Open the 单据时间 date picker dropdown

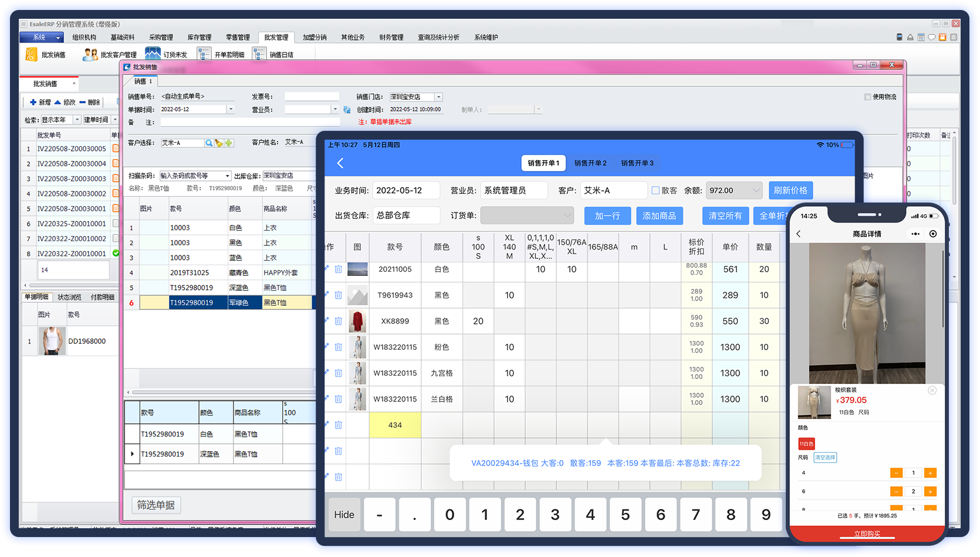tap(231, 109)
